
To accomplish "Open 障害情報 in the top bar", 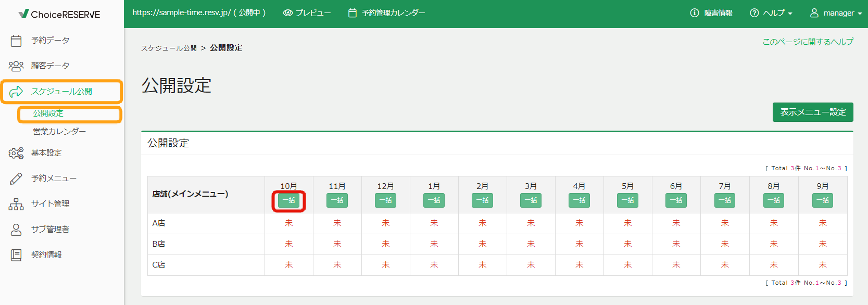I will pyautogui.click(x=711, y=13).
